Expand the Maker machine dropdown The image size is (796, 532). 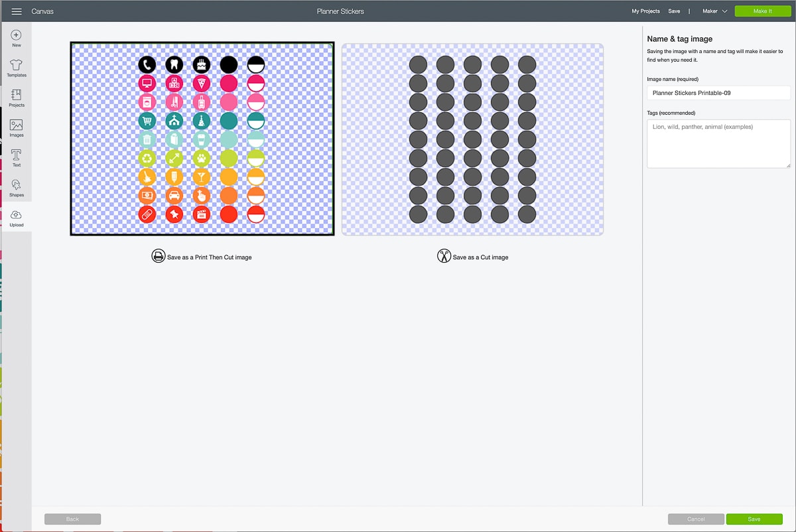point(715,11)
